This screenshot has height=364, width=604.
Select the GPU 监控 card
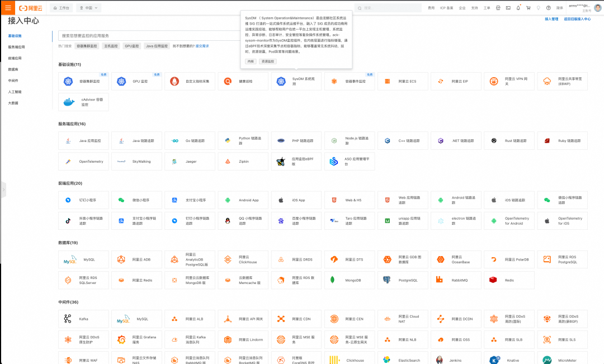(137, 81)
